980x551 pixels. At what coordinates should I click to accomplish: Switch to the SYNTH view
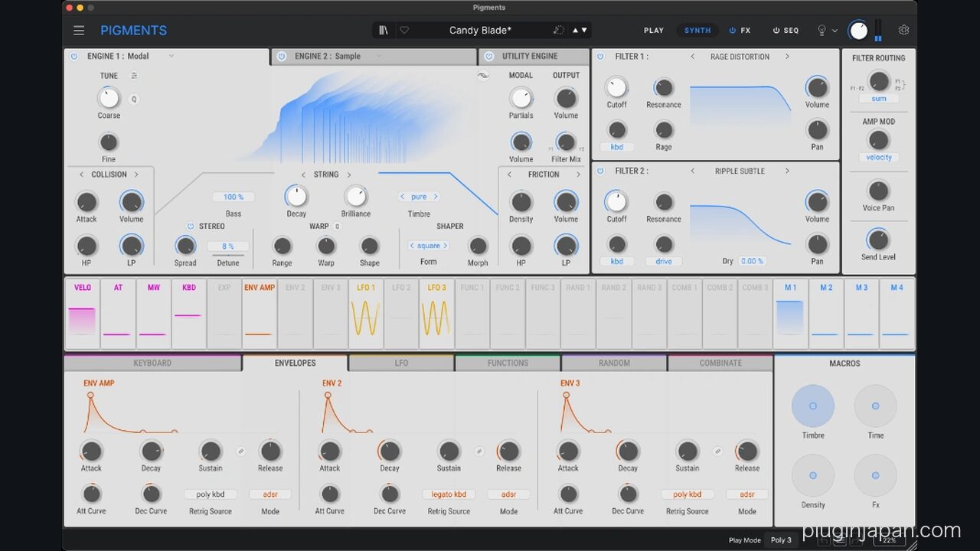(697, 31)
